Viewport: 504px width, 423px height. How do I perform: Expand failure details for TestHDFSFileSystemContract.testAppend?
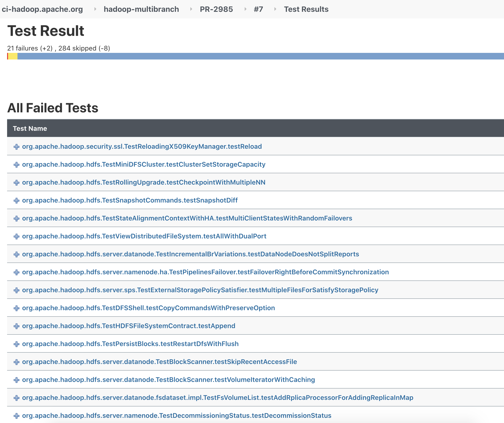pyautogui.click(x=16, y=326)
